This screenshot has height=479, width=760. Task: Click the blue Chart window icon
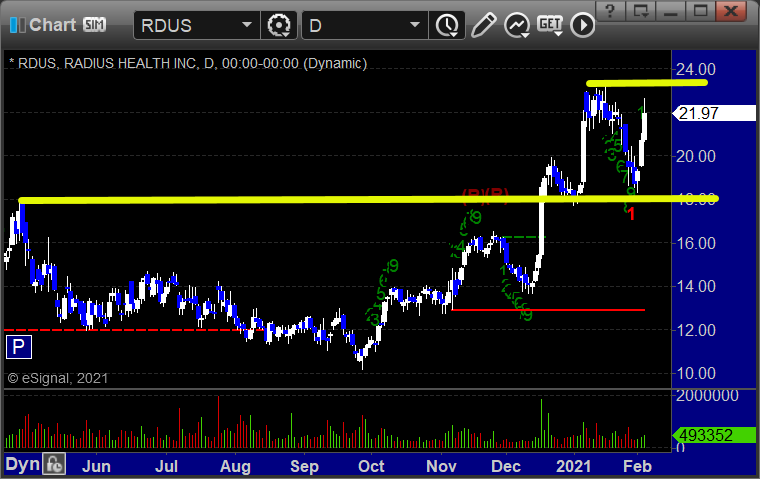(x=17, y=25)
